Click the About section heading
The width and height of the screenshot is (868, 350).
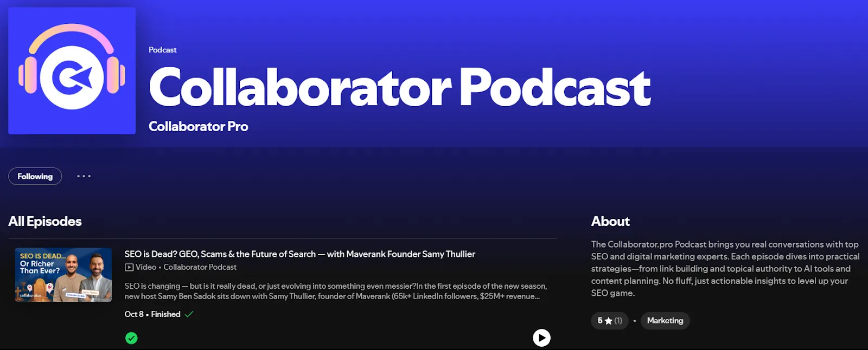[610, 221]
